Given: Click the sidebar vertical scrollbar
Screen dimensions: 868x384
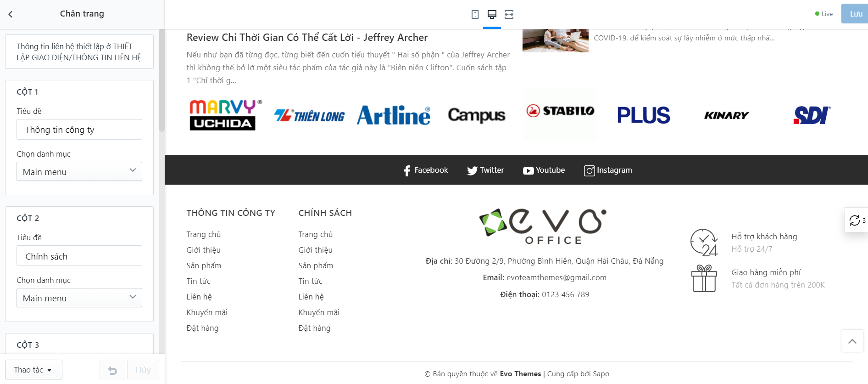Looking at the screenshot, I should click(x=161, y=80).
